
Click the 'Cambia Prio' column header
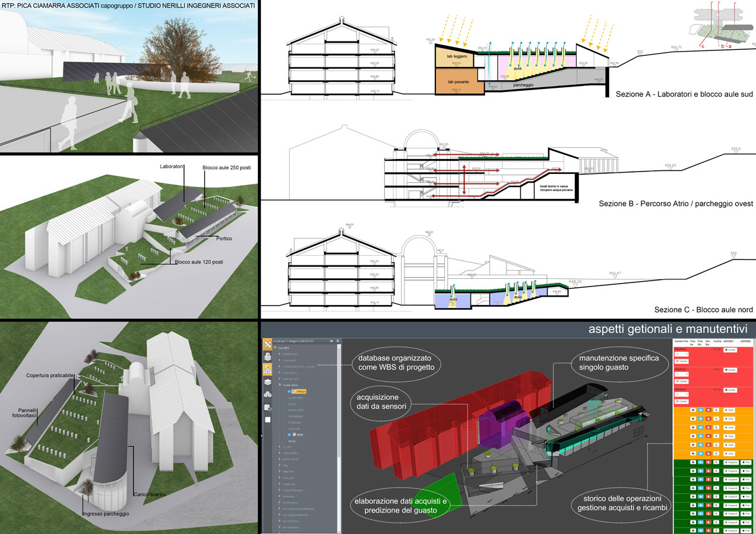point(681,341)
